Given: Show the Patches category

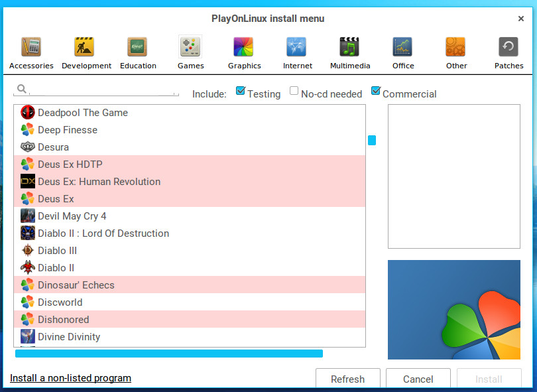Looking at the screenshot, I should click(x=508, y=52).
